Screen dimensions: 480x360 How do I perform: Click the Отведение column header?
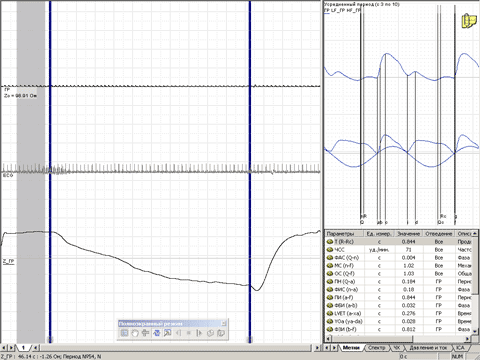coord(439,233)
